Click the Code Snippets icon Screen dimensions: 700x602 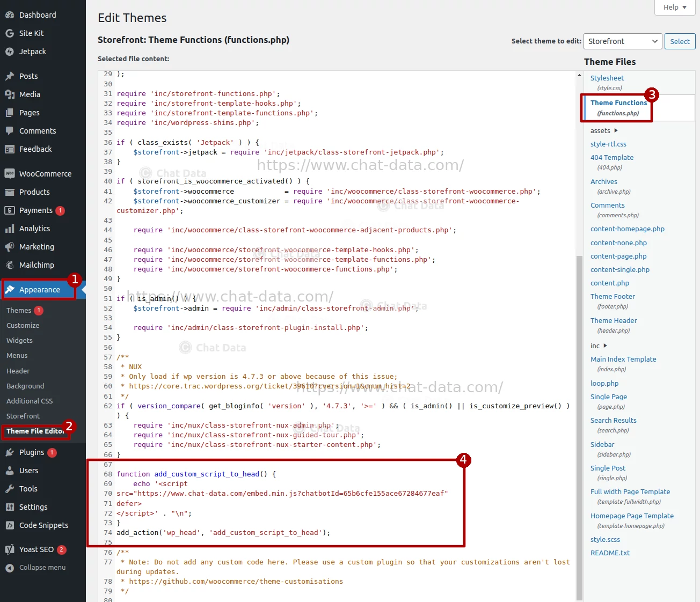click(10, 525)
